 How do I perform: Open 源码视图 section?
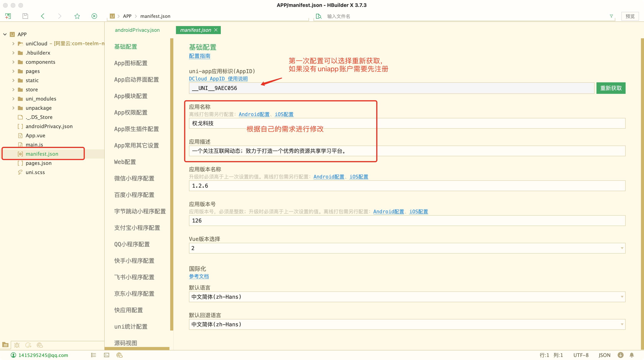(126, 343)
